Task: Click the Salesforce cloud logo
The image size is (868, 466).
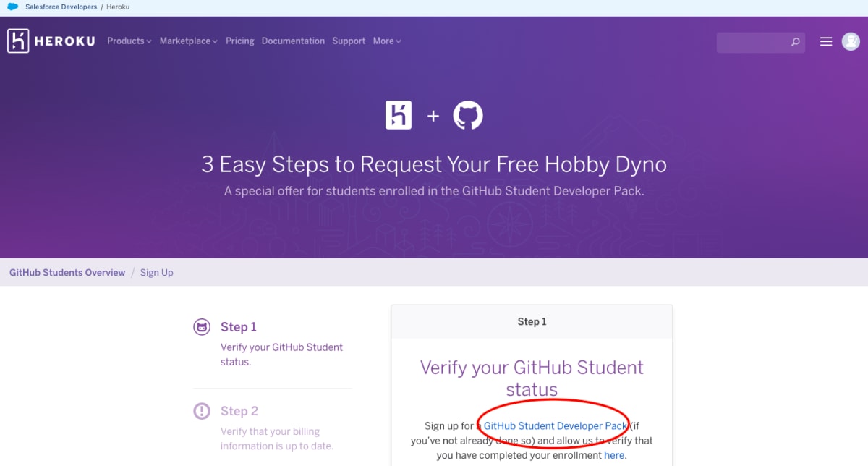Action: tap(13, 7)
